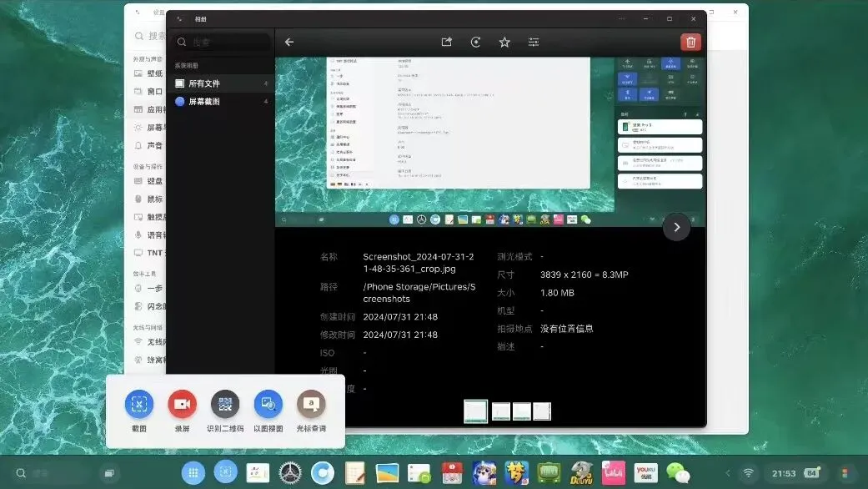
Task: Expand the tray with the left chevron
Action: click(x=727, y=473)
